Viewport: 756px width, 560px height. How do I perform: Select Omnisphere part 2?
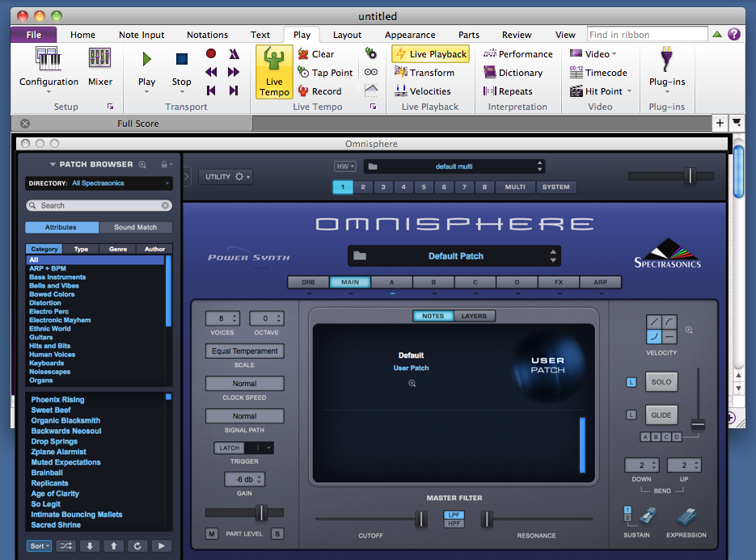[x=363, y=187]
